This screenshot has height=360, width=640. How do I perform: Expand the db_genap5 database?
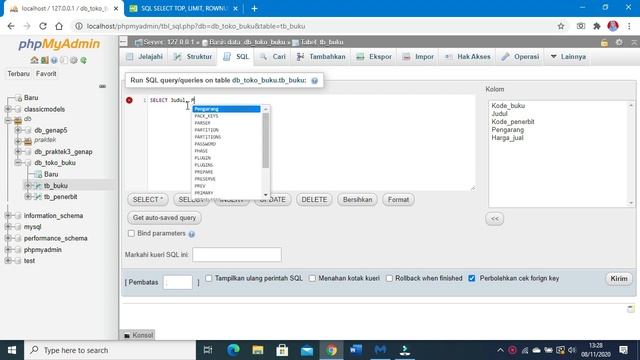pos(18,130)
